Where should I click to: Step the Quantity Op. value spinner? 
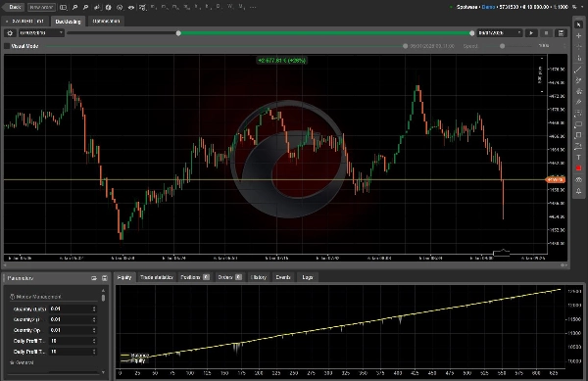tap(94, 330)
